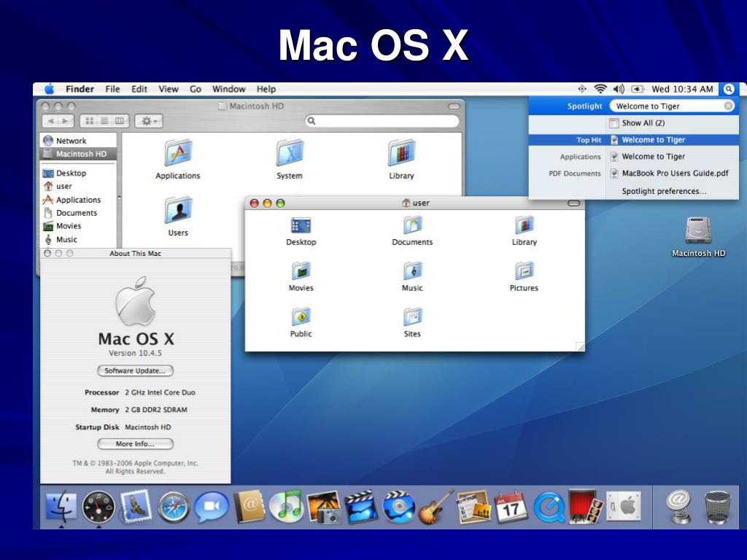
Task: Click the volume speaker icon in menu bar
Action: [619, 89]
